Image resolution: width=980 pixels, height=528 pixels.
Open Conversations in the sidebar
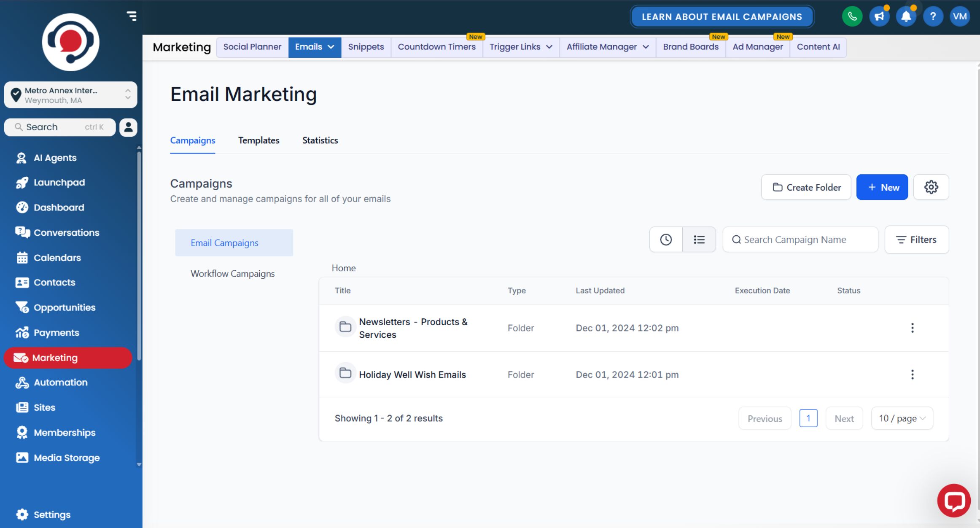[66, 232]
